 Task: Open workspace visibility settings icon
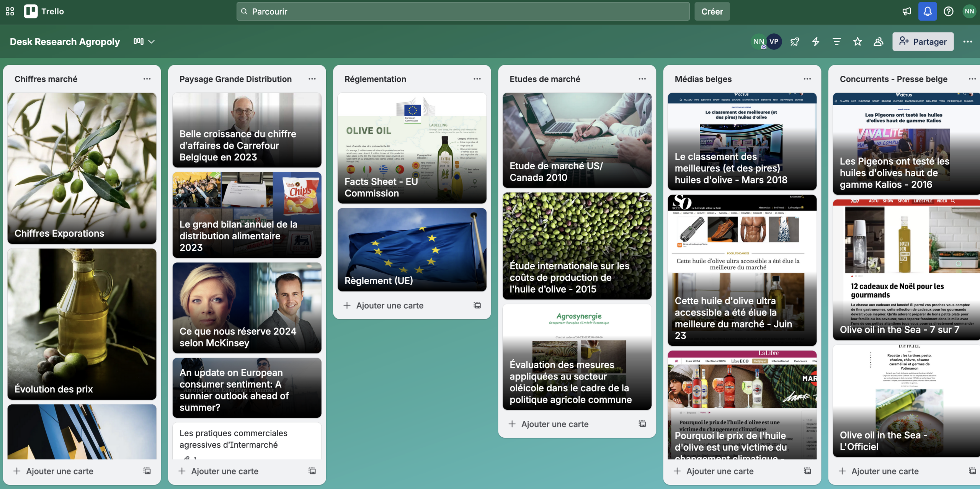[879, 41]
